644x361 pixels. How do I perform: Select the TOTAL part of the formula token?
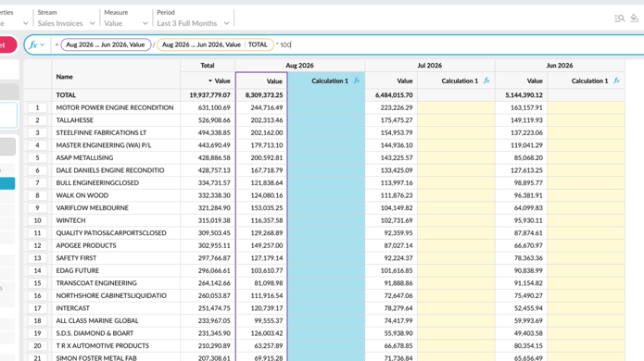click(x=258, y=44)
